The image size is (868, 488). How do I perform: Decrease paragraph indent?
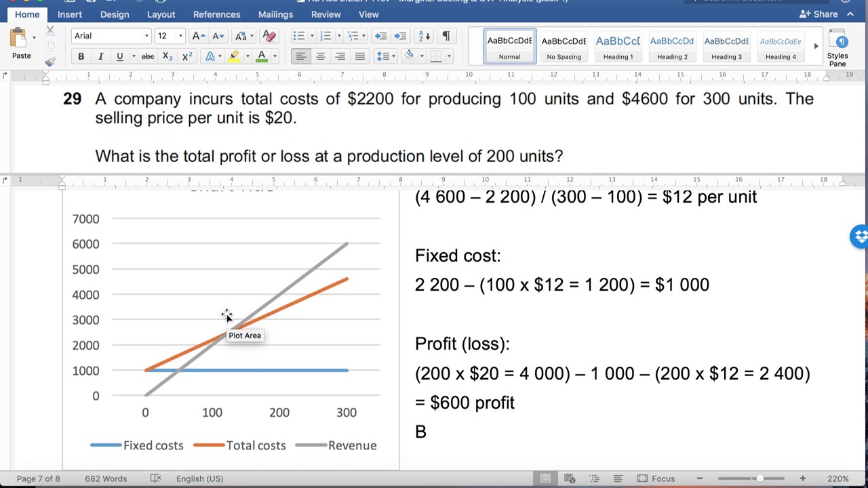(381, 36)
